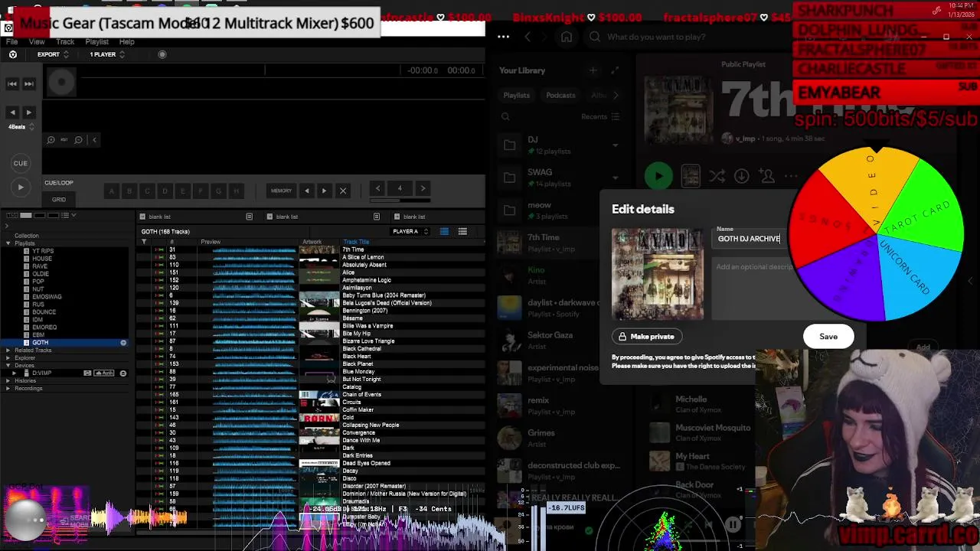
Task: Open the Playlist menu
Action: (96, 41)
